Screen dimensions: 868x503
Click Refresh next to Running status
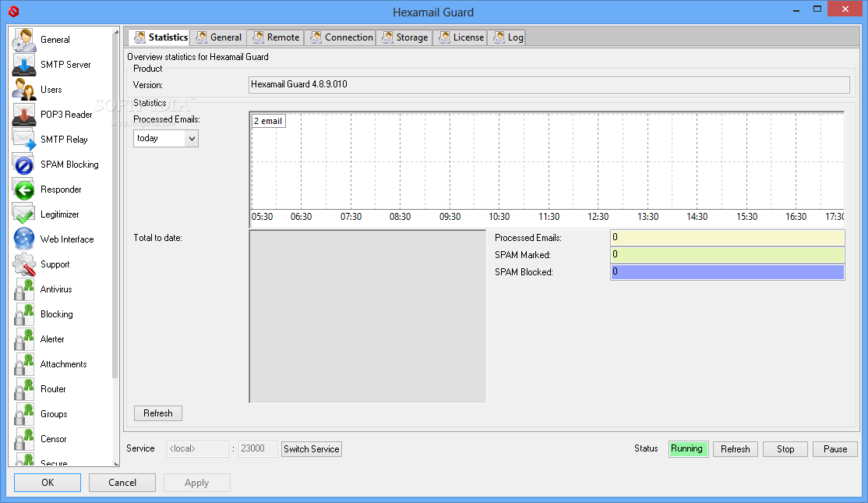click(735, 449)
